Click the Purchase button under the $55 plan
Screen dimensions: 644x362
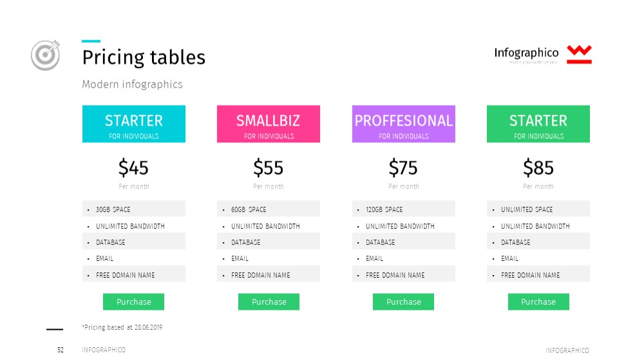[269, 301]
